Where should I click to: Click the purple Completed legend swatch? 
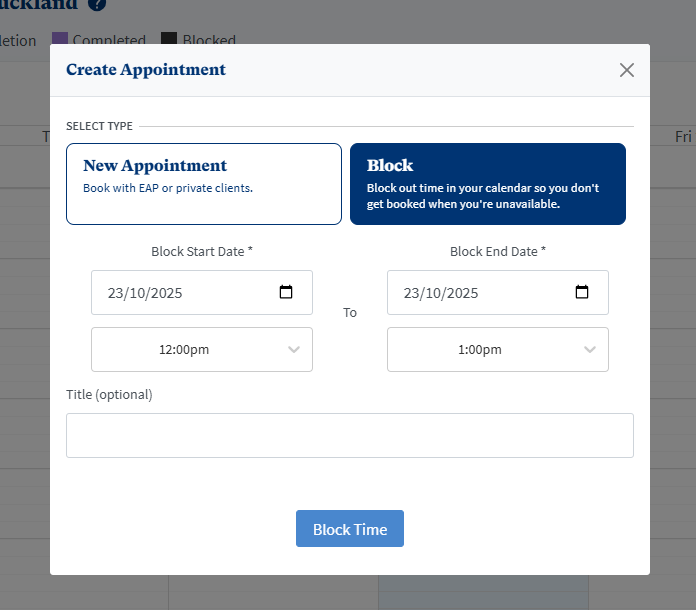(60, 40)
